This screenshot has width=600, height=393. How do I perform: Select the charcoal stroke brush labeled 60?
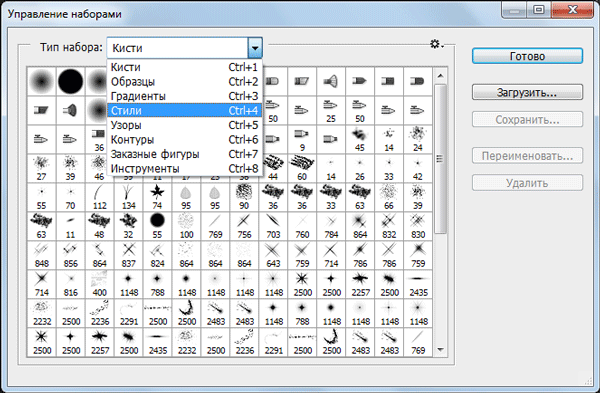pyautogui.click(x=302, y=169)
